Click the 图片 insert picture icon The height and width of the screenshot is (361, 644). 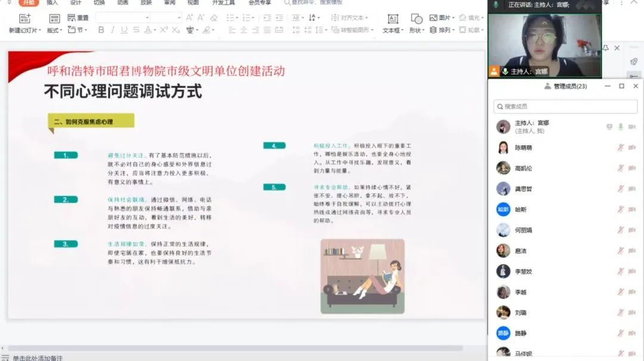[434, 18]
